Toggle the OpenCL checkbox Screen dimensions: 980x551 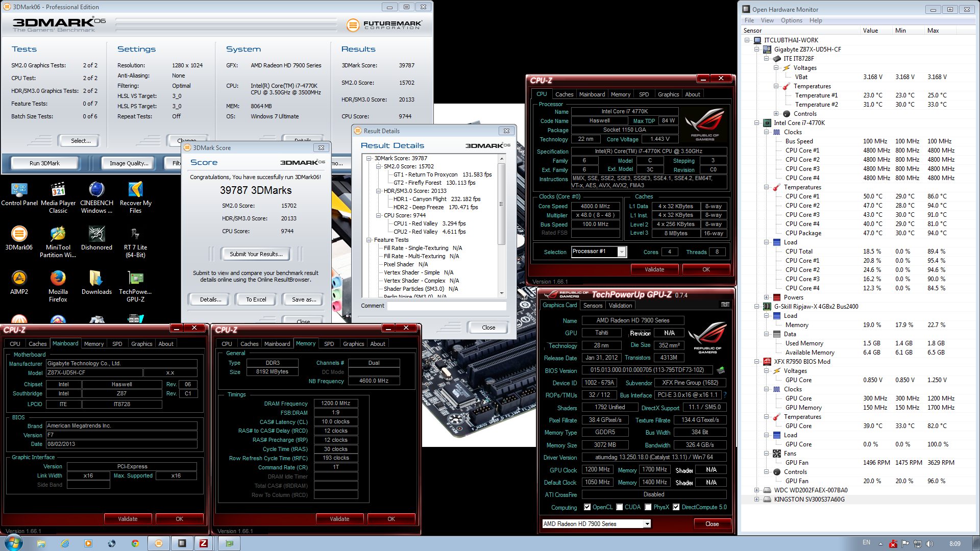587,507
